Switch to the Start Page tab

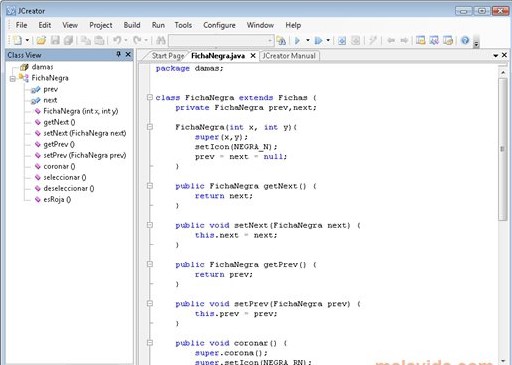click(168, 56)
